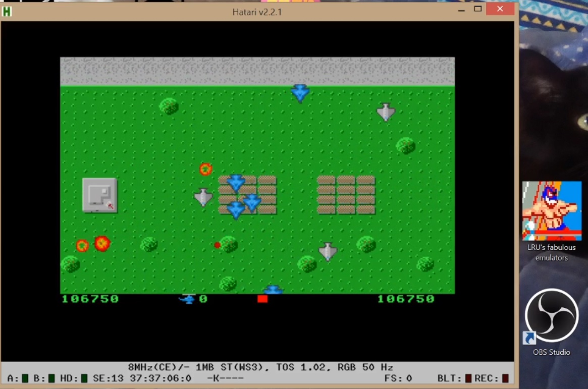Click the large orange explosion on the left
The image size is (588, 389).
(102, 244)
